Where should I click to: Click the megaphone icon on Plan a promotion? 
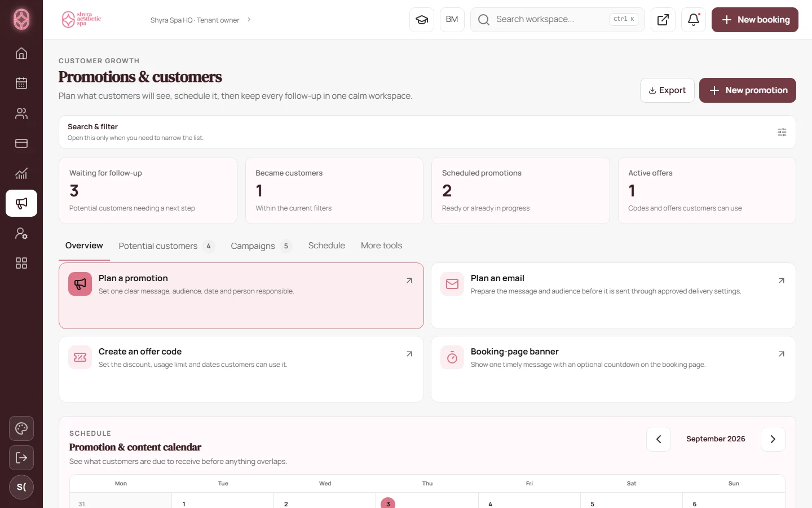tap(80, 284)
